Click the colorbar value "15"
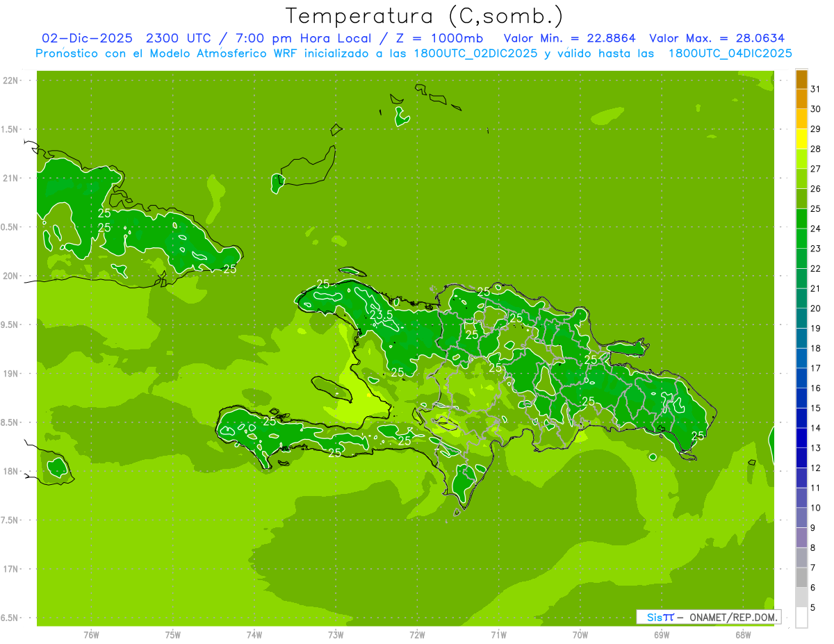 [816, 408]
